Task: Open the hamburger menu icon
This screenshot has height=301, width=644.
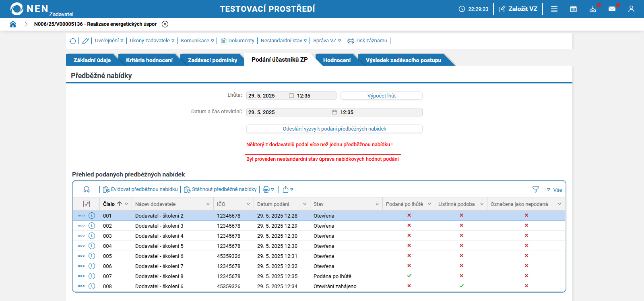Action: coord(554,9)
